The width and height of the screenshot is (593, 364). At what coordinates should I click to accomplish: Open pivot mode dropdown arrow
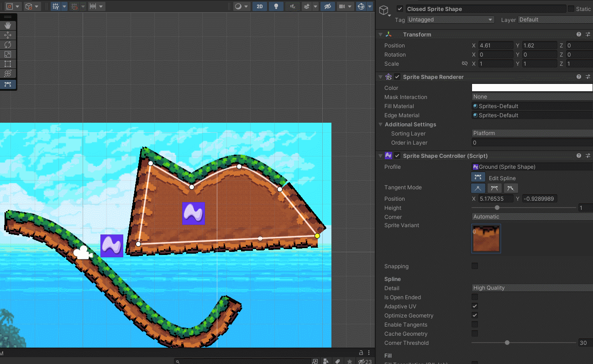(x=18, y=6)
